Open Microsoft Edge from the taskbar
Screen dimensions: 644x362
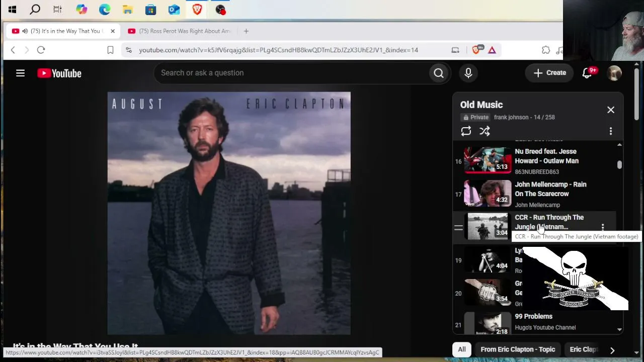pyautogui.click(x=105, y=9)
